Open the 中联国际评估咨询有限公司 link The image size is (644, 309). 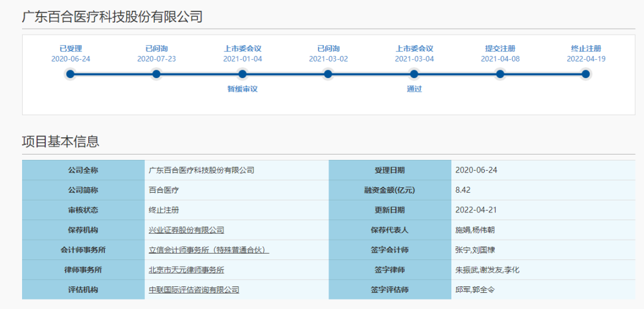pyautogui.click(x=194, y=290)
